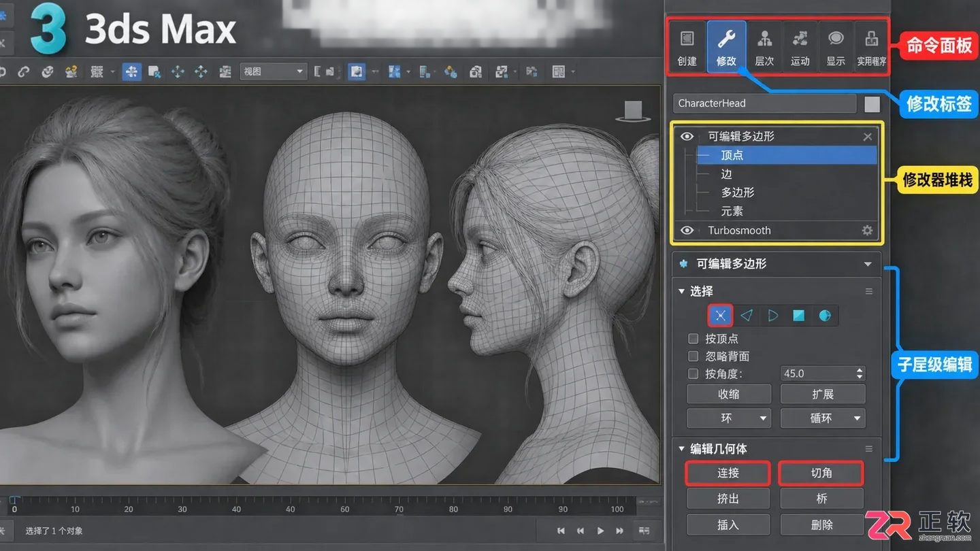Click the object color swatch beside CharacterHead

click(x=872, y=104)
